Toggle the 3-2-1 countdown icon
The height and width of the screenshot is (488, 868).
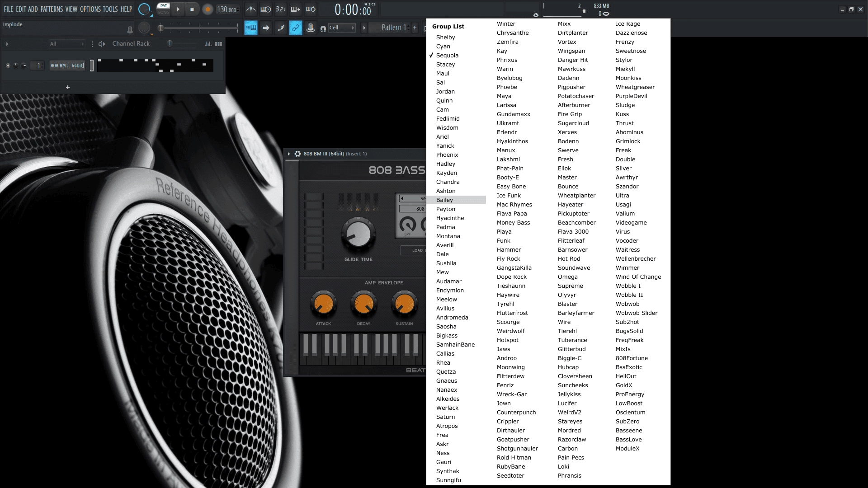point(281,9)
